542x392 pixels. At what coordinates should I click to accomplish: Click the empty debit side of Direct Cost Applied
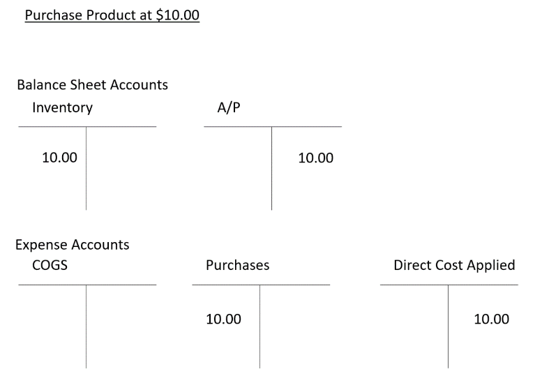pyautogui.click(x=414, y=324)
